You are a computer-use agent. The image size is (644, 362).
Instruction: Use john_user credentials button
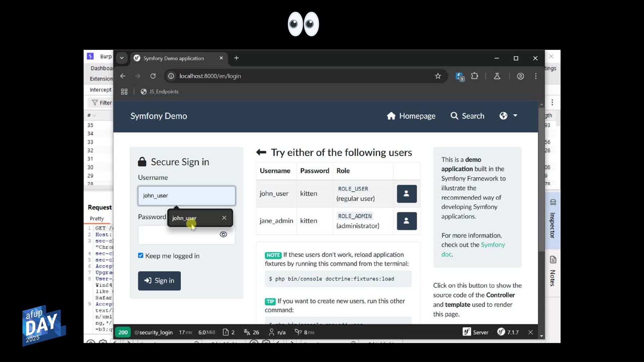407,194
